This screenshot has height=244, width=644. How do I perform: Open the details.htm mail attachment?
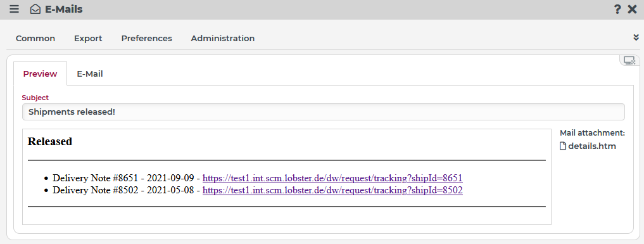[592, 146]
